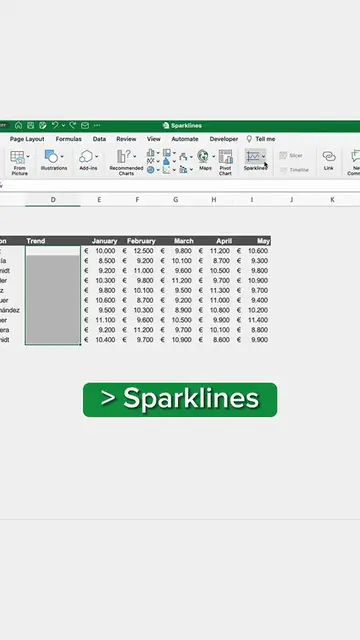
Task: Select May cell with 11.400
Action: tap(252, 320)
